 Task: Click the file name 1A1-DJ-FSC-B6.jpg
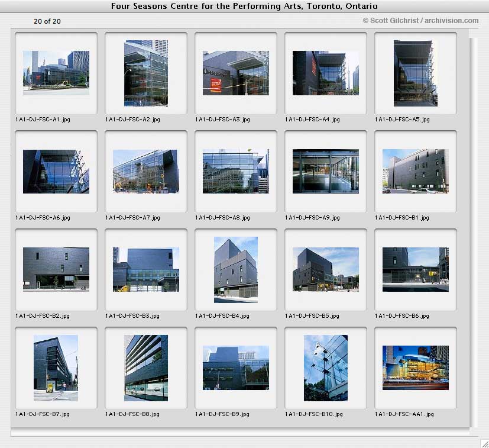(x=401, y=316)
